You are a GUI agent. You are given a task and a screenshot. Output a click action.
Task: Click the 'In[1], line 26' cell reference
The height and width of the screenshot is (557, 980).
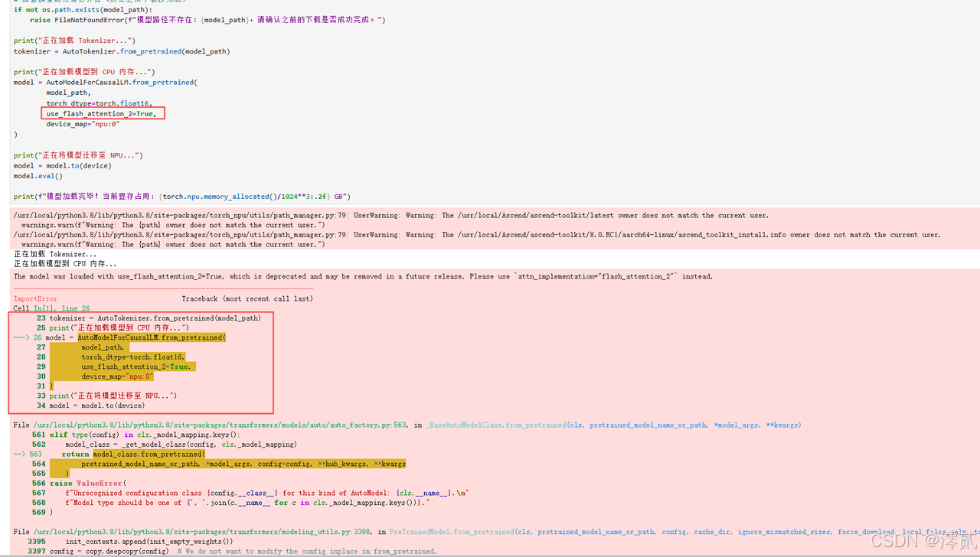[x=61, y=308]
